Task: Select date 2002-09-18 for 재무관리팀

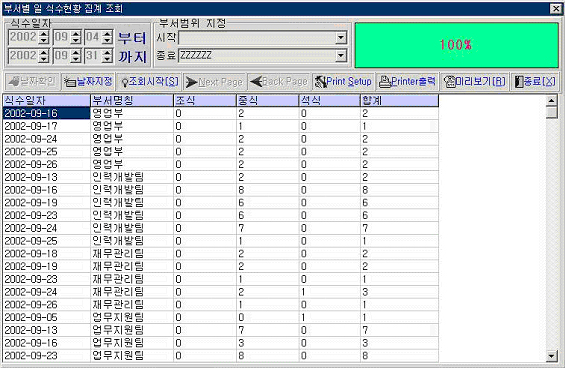Action: coord(46,253)
